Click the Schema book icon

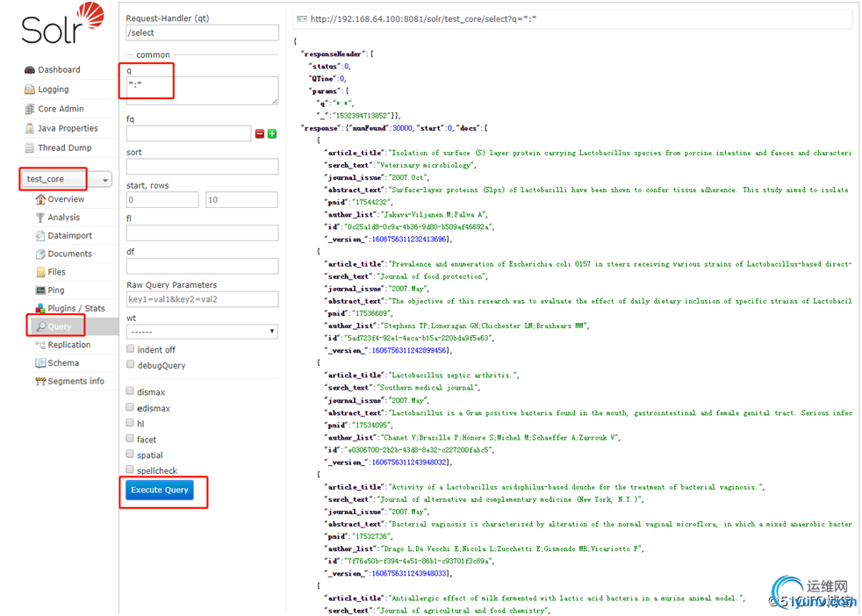(40, 362)
